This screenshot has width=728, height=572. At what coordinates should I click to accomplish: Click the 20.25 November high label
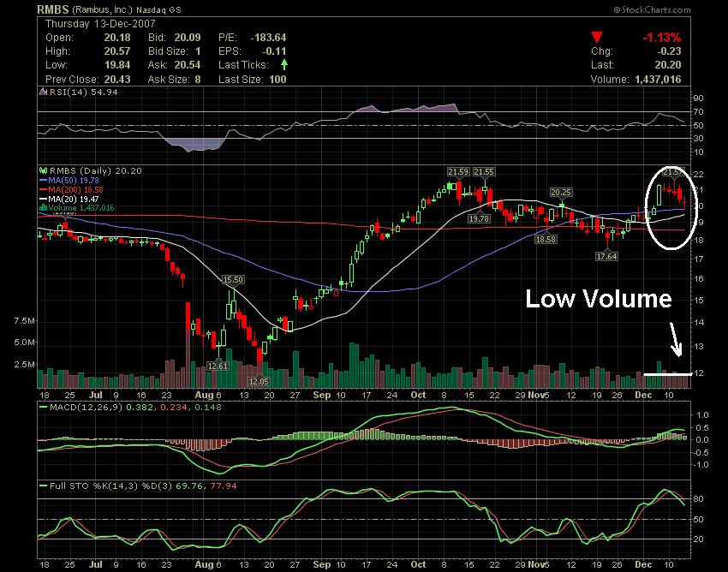(x=561, y=192)
